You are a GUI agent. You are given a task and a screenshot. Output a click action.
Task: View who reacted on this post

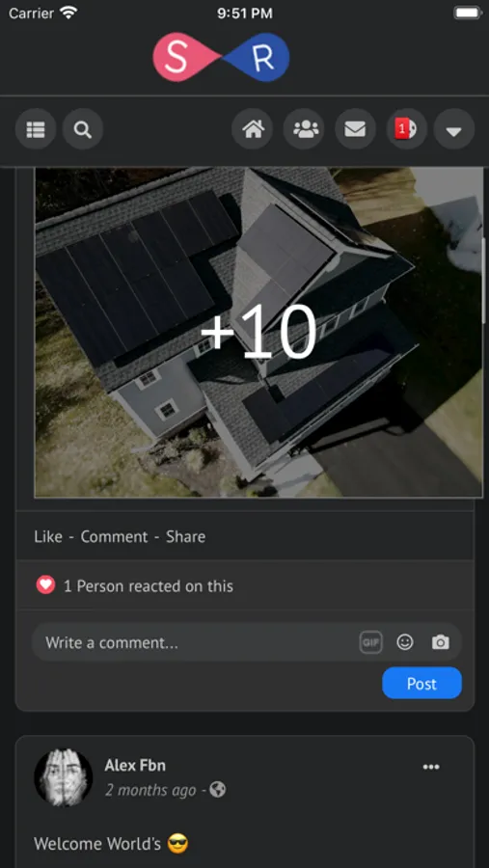pyautogui.click(x=148, y=585)
